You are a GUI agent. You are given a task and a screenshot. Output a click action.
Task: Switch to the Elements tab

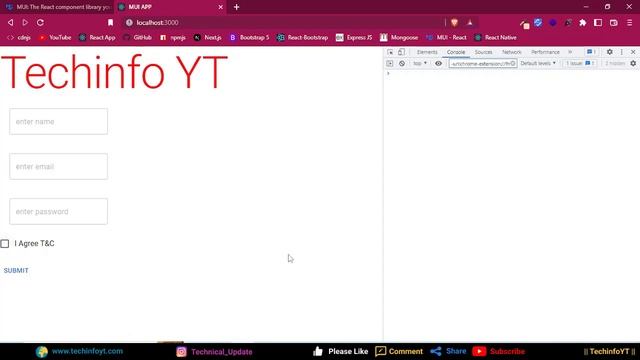tap(427, 52)
